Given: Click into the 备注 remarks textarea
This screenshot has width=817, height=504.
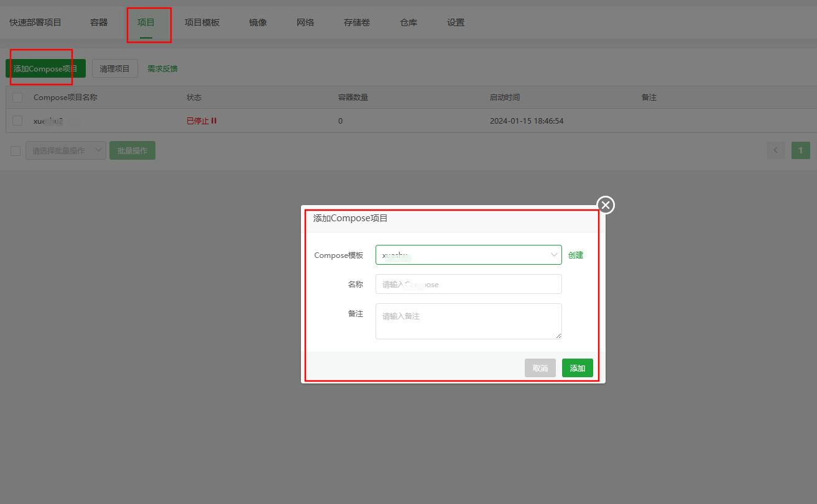Looking at the screenshot, I should (468, 321).
